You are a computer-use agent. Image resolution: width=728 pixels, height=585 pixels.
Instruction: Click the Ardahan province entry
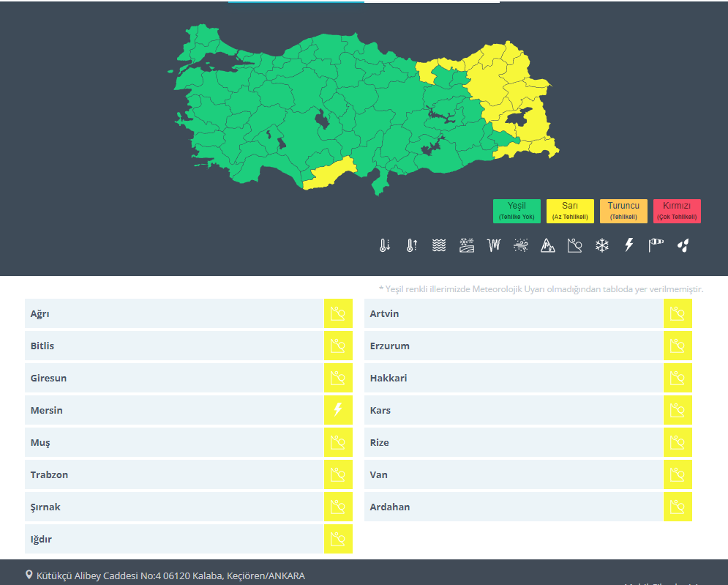click(514, 507)
